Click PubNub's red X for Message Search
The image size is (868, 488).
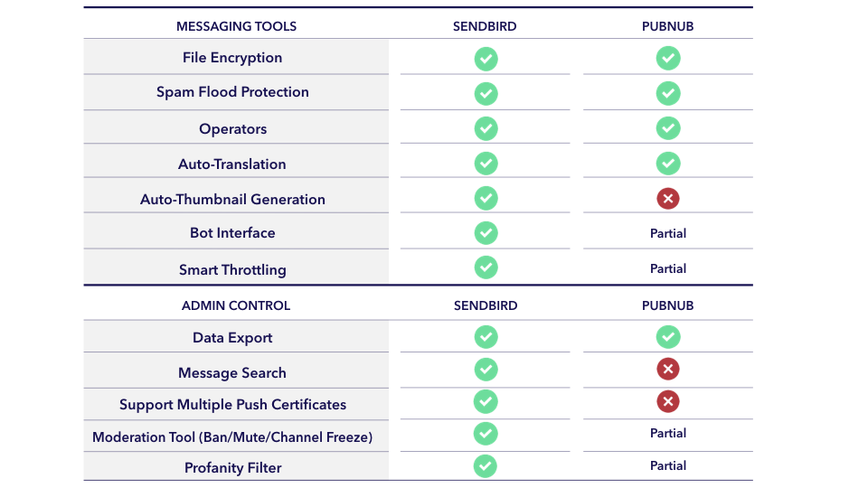tap(668, 369)
